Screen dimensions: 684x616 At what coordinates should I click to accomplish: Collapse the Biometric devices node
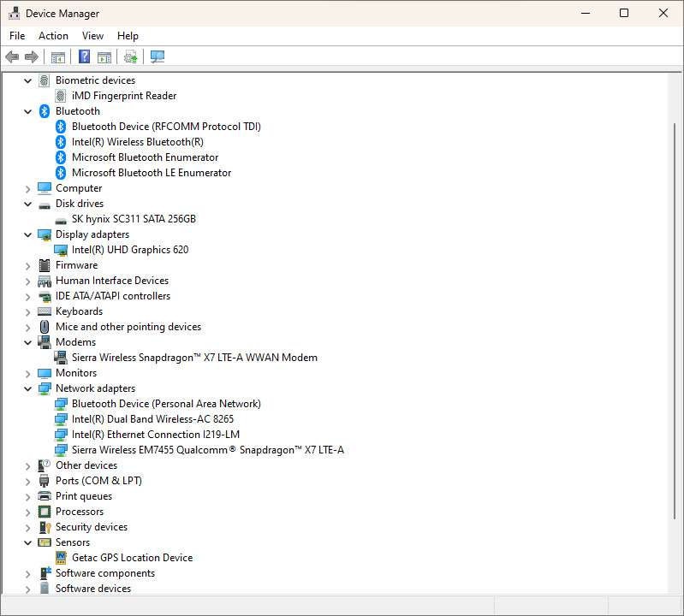[x=28, y=80]
